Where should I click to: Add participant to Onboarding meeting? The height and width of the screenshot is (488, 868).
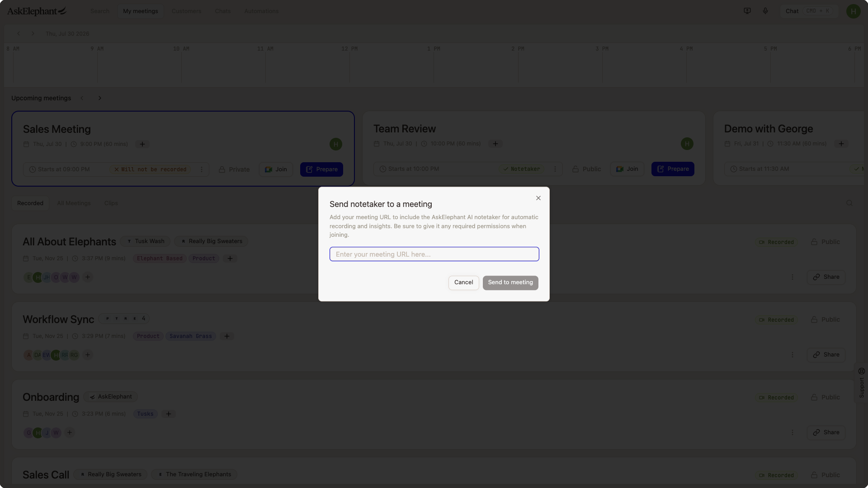(70, 432)
